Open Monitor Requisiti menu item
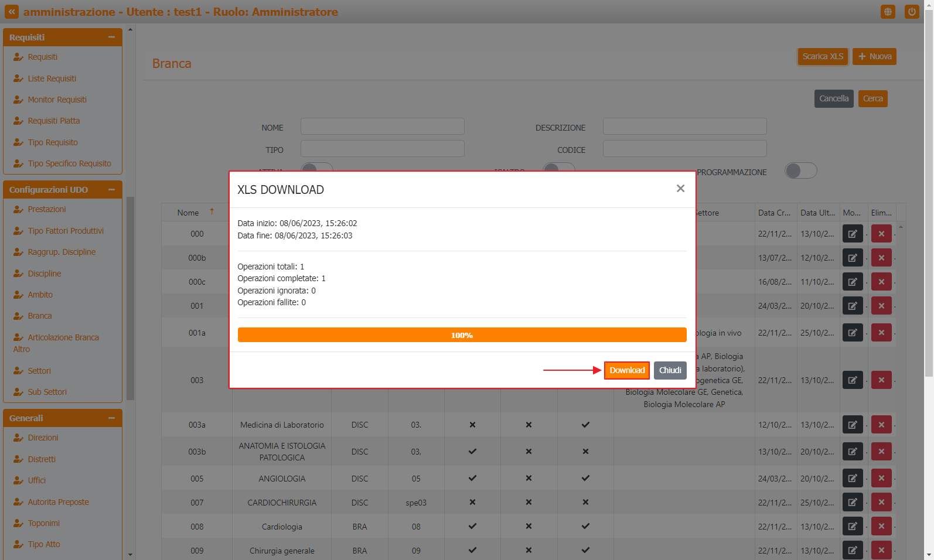Viewport: 934px width, 560px height. click(x=57, y=100)
